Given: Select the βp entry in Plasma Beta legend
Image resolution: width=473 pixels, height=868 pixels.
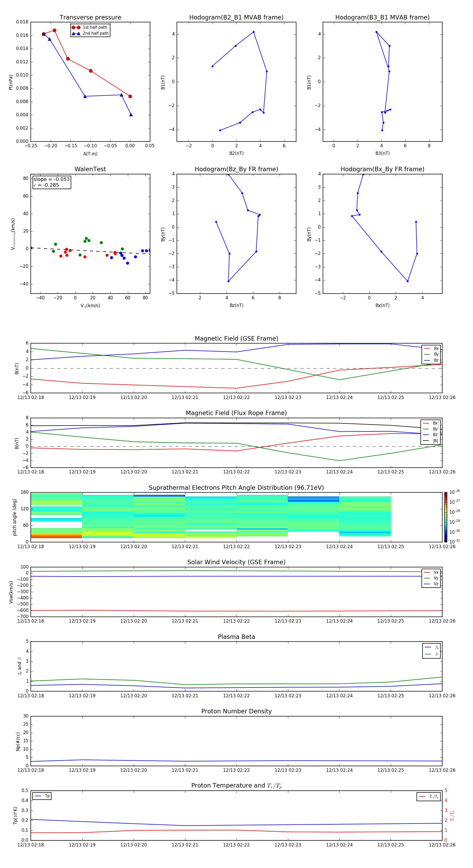Looking at the screenshot, I should (431, 647).
